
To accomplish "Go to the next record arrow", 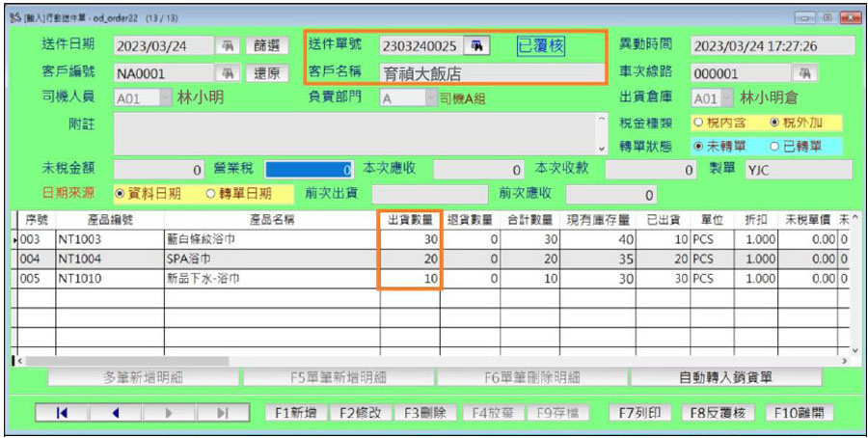I will [x=170, y=413].
